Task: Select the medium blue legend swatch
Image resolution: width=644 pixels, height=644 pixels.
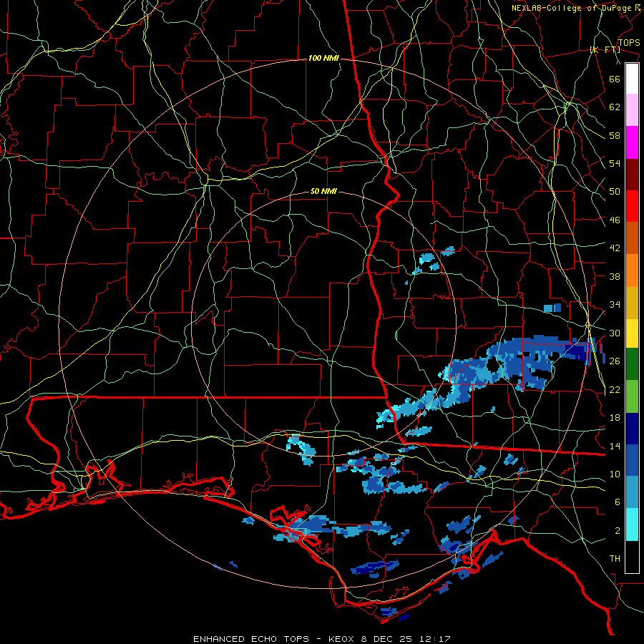Action: tap(632, 460)
